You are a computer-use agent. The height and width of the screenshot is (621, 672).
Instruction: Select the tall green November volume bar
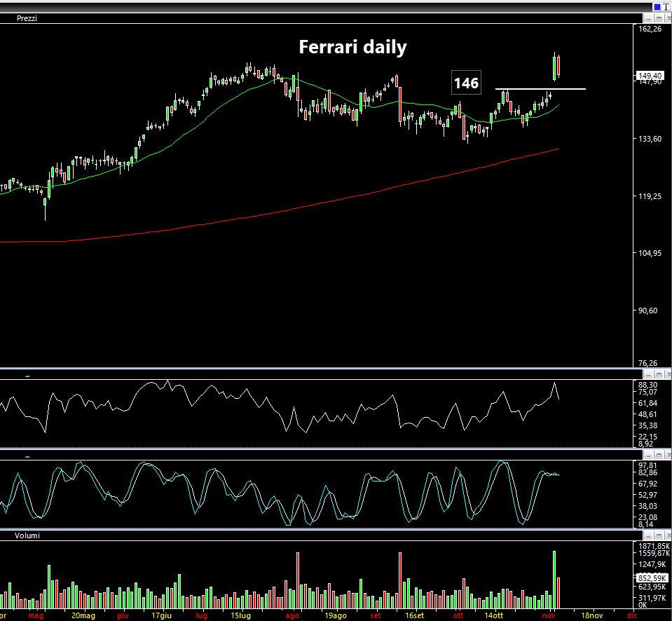point(554,580)
